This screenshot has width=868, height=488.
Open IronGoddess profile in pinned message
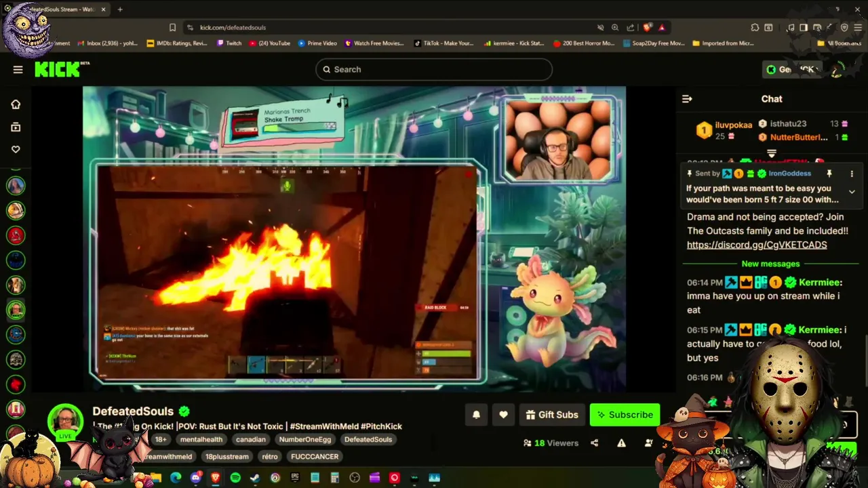click(789, 174)
